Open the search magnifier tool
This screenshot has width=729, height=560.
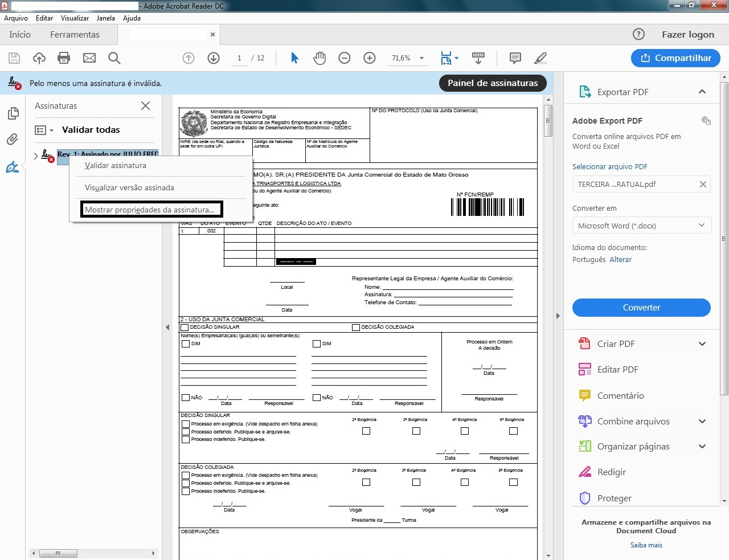[114, 58]
